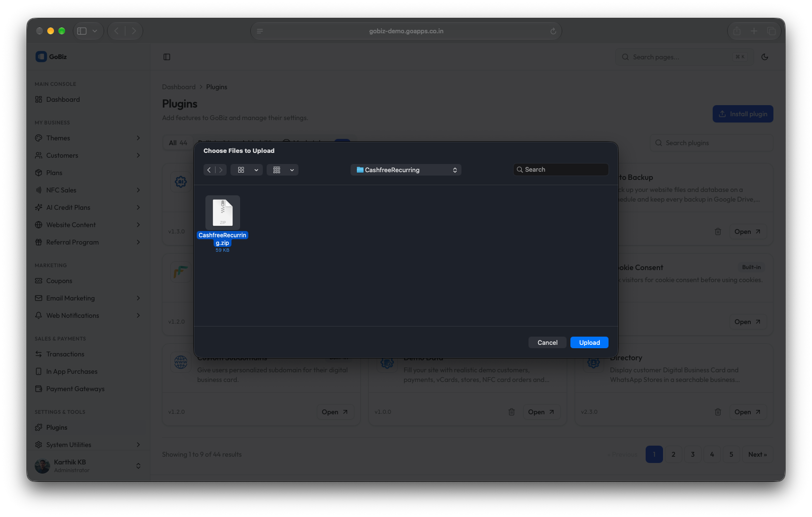The image size is (812, 517).
Task: Go forward in the file dialog
Action: tap(221, 170)
